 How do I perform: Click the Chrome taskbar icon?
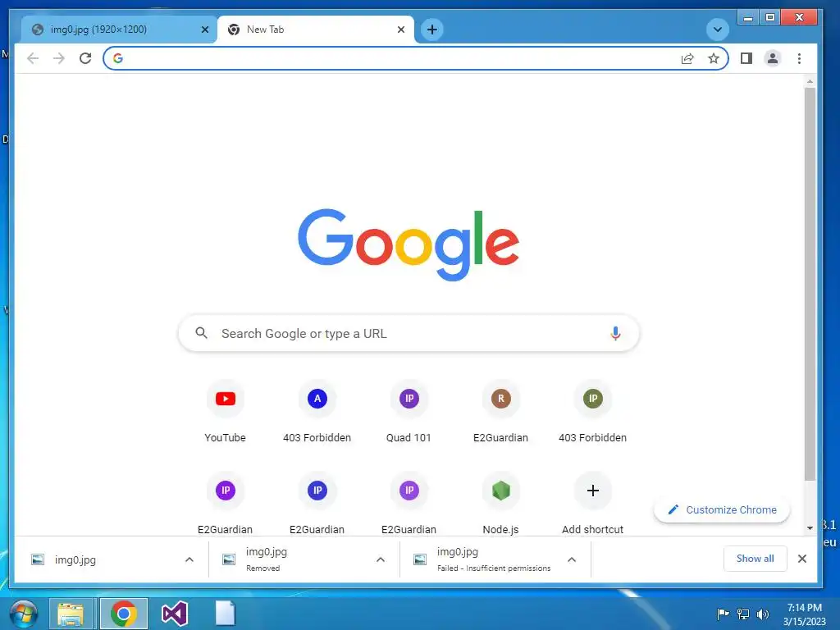124,614
